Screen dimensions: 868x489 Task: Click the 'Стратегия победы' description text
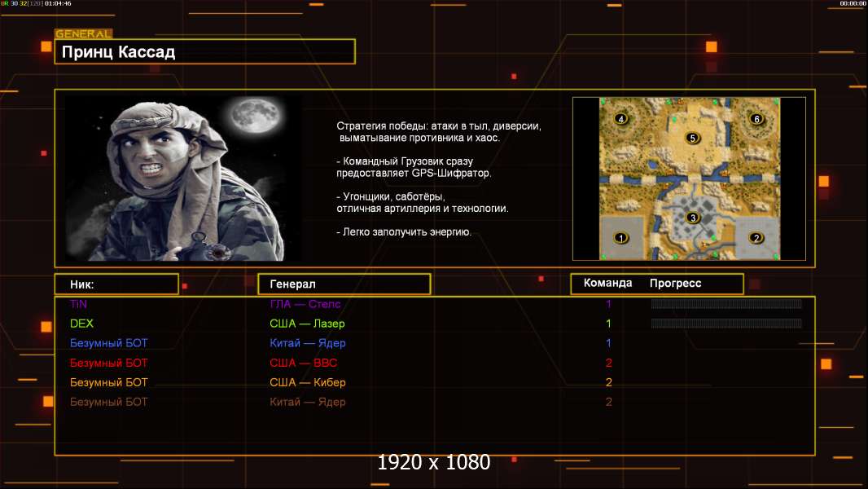pyautogui.click(x=439, y=132)
